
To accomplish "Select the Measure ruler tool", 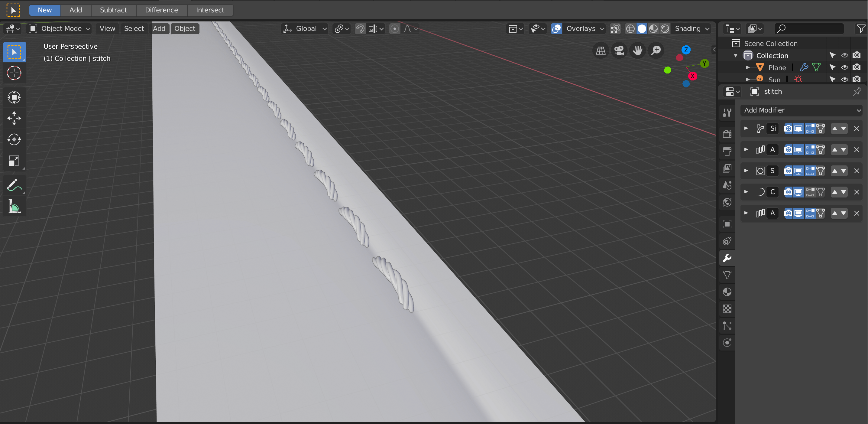I will (x=14, y=206).
